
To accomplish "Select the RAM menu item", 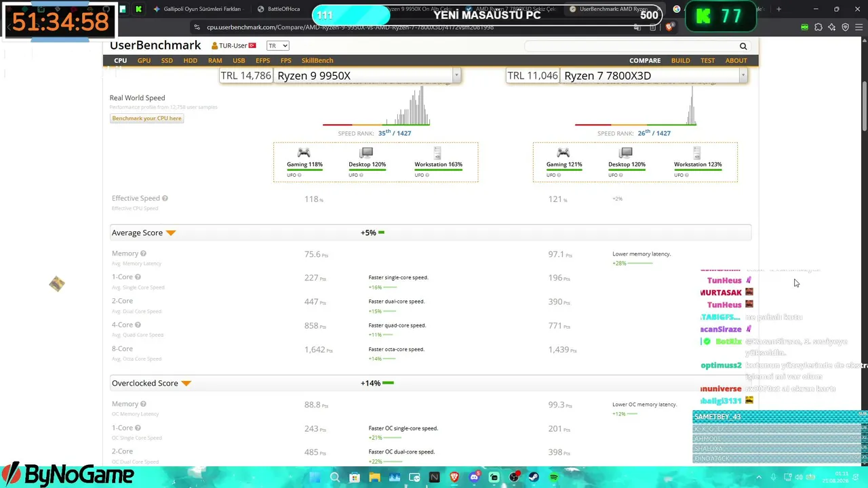I will point(215,60).
